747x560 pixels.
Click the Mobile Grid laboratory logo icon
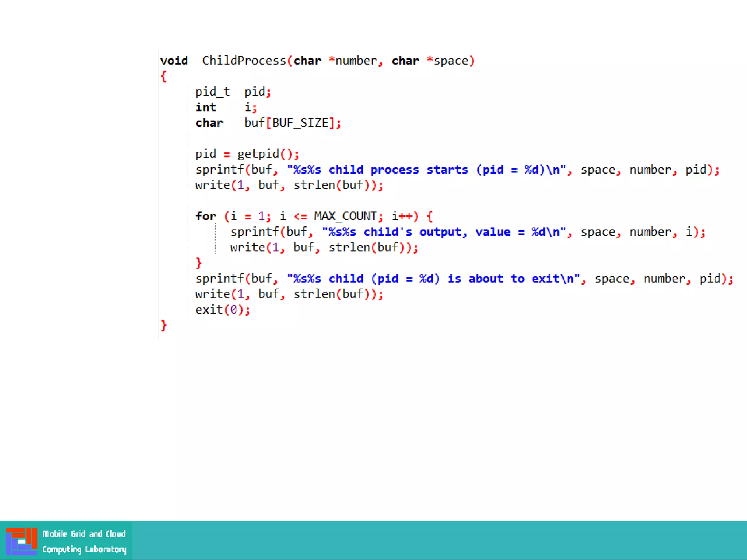(21, 541)
